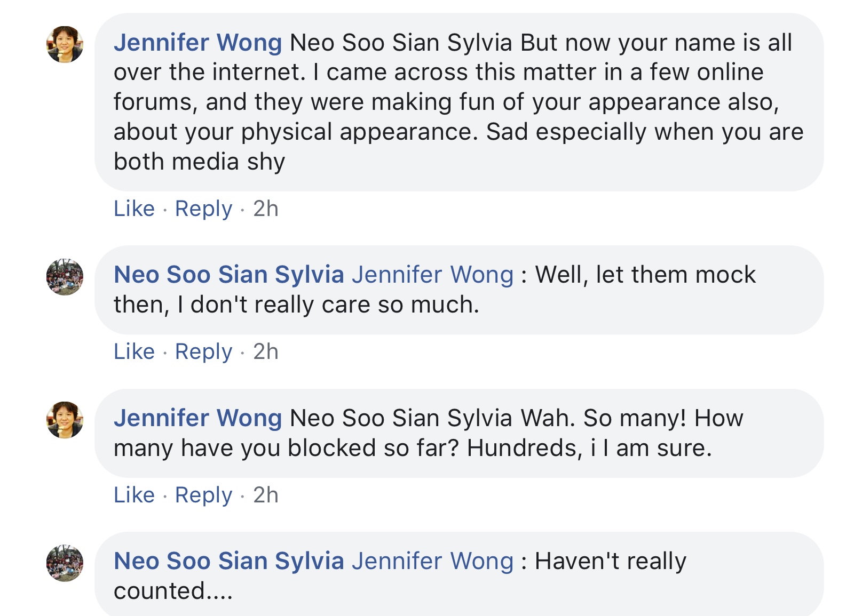Open the 2h timestamp under 'Hundreds' comment

pos(266,495)
